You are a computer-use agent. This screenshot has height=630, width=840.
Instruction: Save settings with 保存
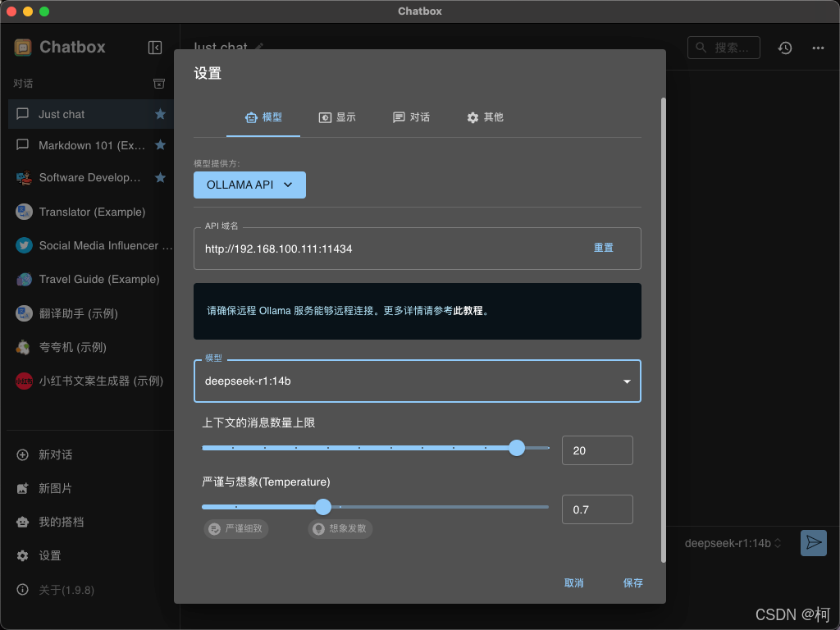click(632, 583)
